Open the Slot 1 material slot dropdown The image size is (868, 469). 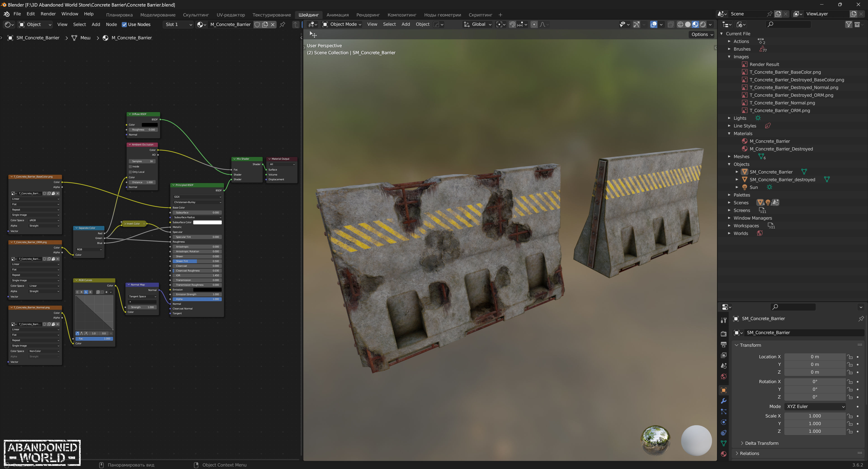pos(178,25)
